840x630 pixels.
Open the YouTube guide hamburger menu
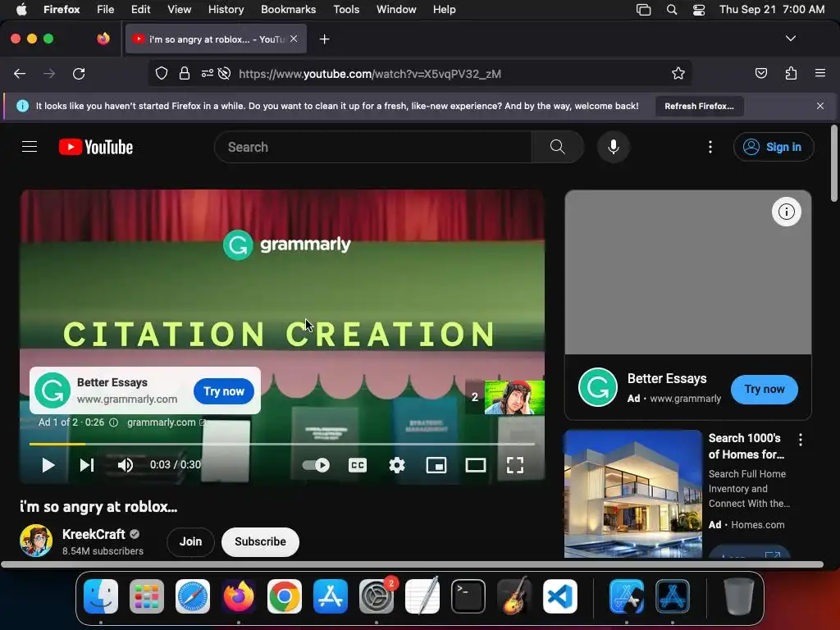tap(30, 147)
